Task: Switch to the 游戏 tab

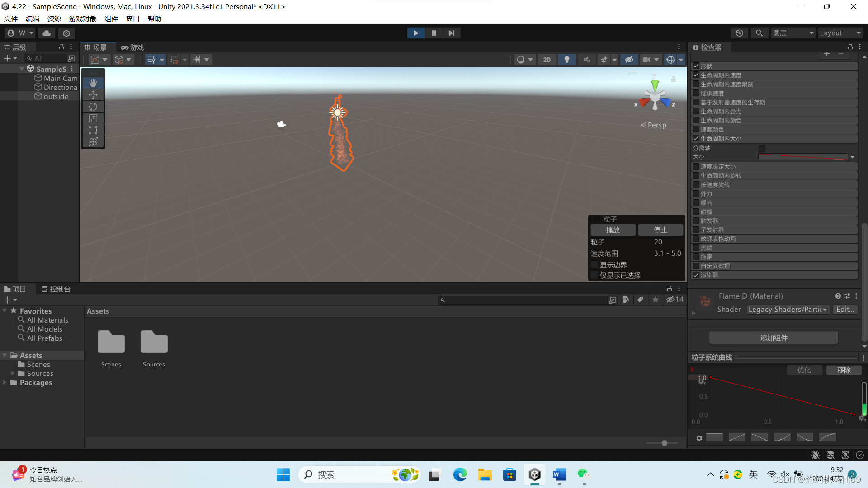Action: 132,47
